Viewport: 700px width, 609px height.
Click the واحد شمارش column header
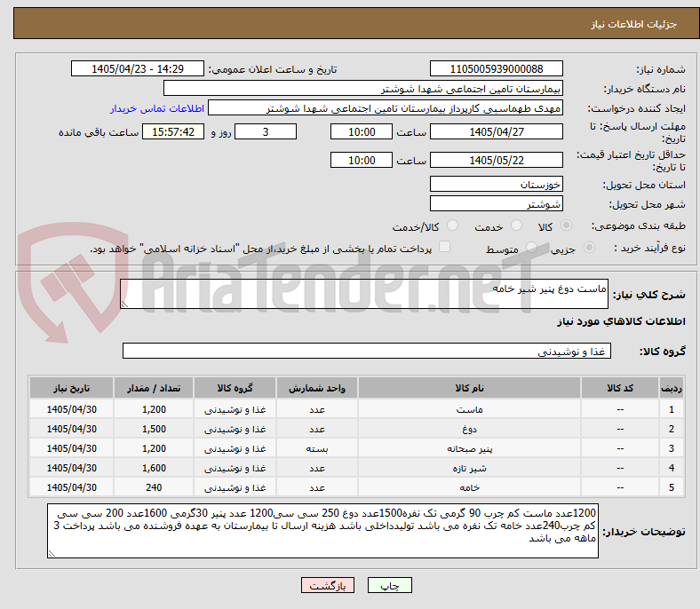[317, 388]
